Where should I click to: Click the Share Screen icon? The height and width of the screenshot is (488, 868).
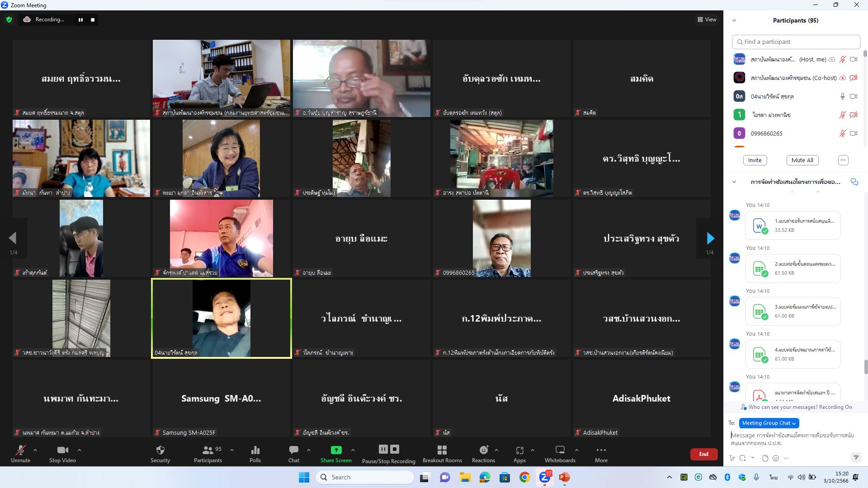click(336, 450)
